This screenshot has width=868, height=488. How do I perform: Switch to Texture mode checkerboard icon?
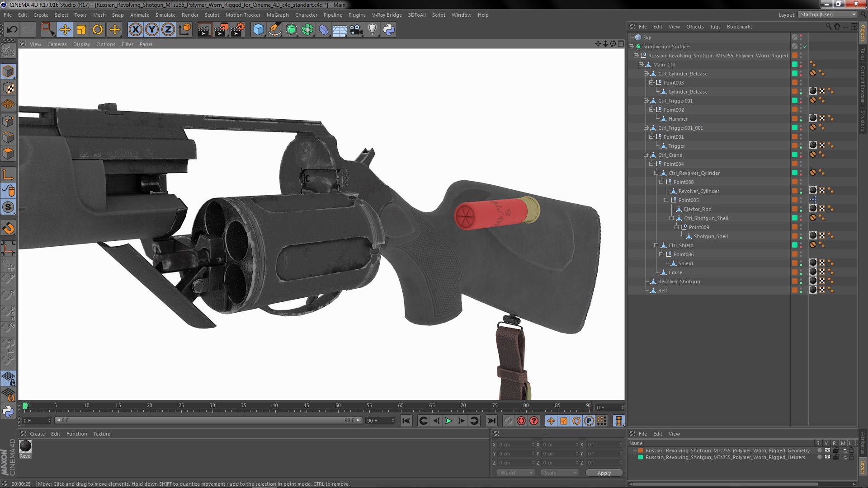[8, 88]
